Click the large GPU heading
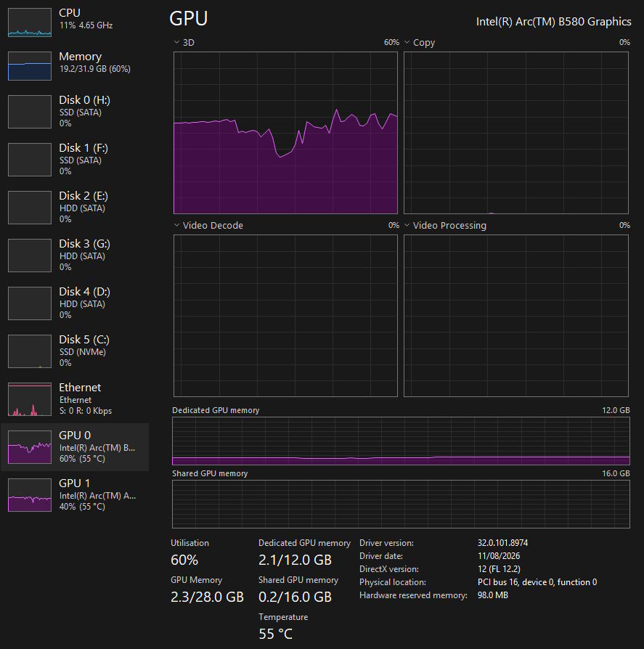Screen dimensions: 644x649 [189, 19]
